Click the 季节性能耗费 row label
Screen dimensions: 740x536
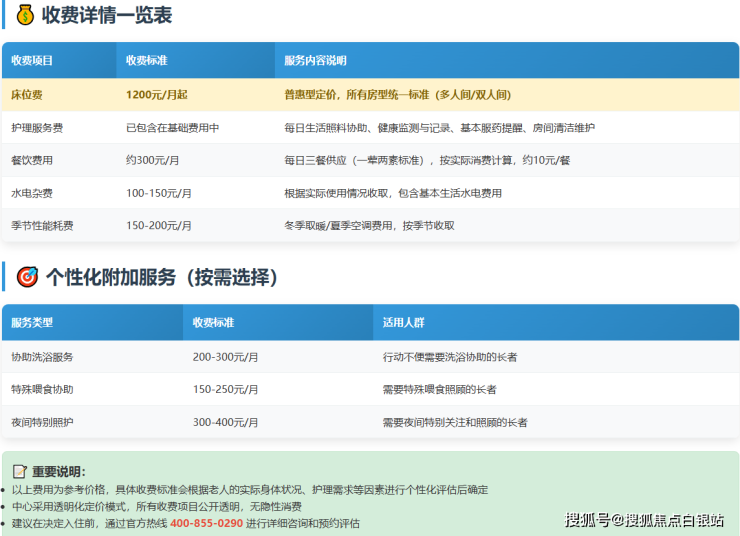point(42,225)
